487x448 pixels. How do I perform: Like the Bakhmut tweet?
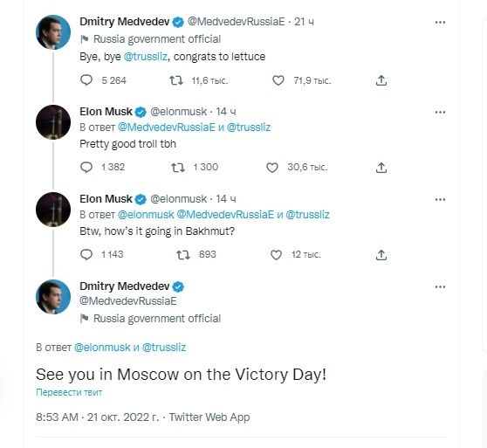pos(276,255)
